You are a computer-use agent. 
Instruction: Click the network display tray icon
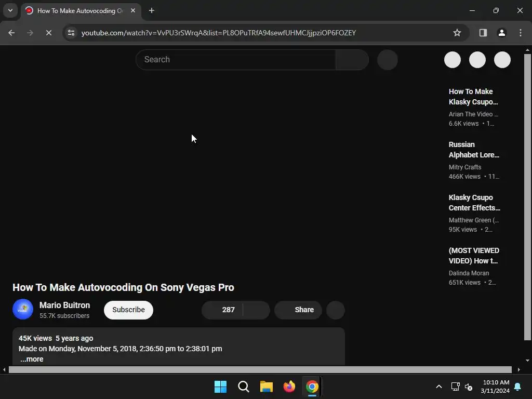click(x=455, y=387)
